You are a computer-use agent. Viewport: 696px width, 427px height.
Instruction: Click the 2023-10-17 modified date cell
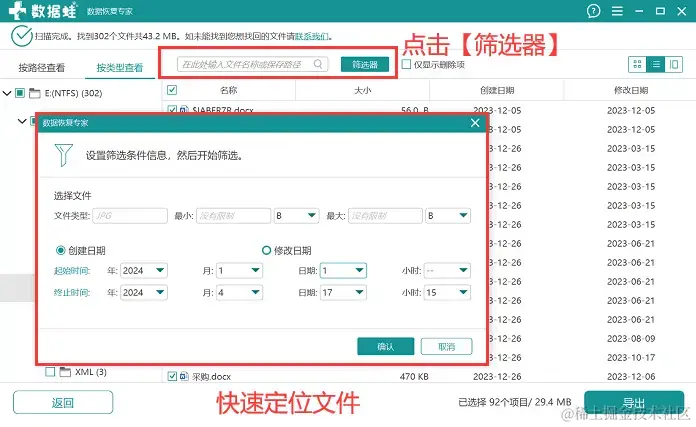pos(631,357)
